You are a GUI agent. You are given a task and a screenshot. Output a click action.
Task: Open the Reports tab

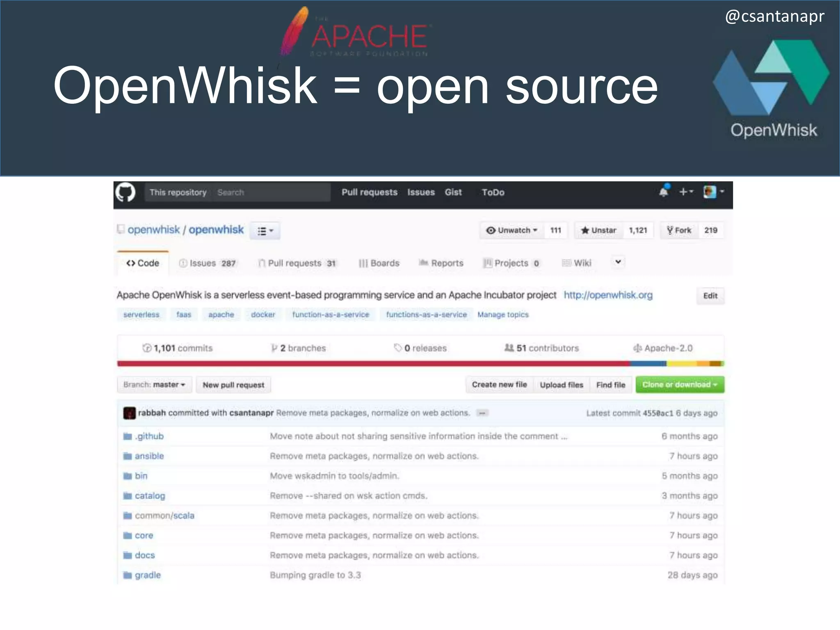[x=441, y=263]
